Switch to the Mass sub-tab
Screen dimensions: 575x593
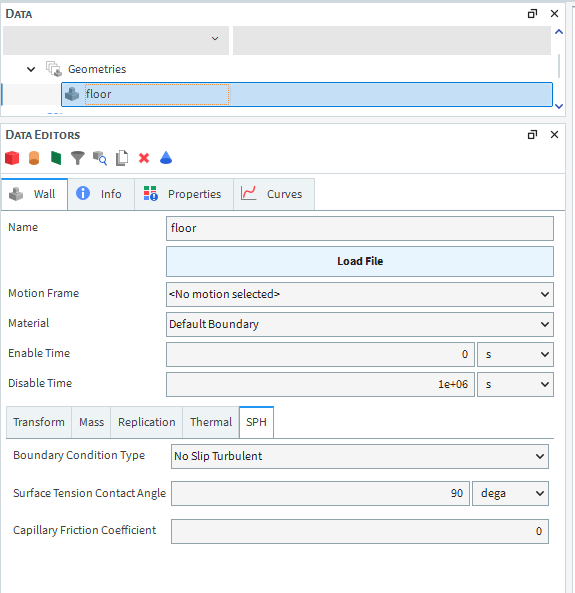coord(91,422)
